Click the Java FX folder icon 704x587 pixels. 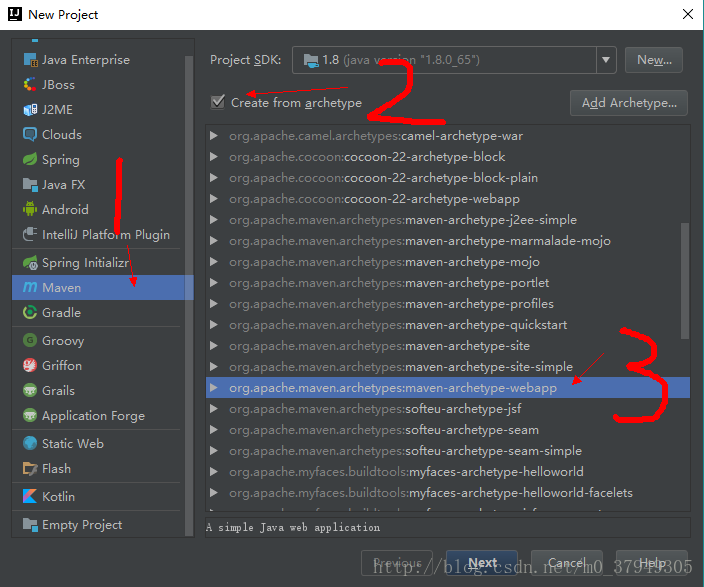(x=30, y=185)
